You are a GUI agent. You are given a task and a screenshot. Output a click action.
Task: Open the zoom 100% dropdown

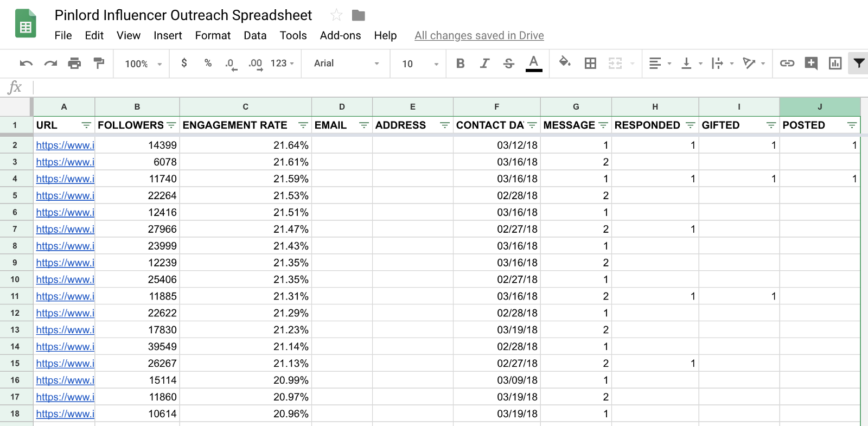(143, 63)
